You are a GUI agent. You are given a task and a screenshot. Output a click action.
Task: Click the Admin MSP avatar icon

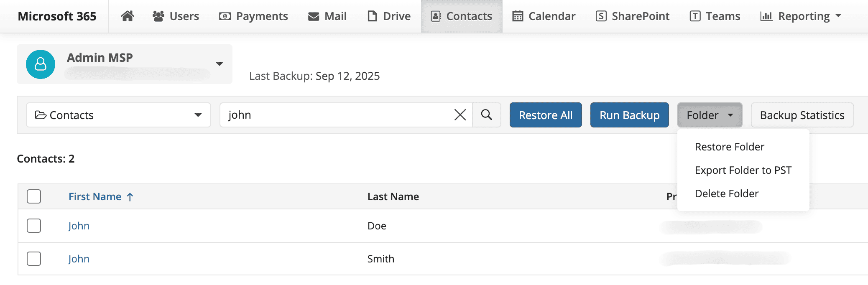[x=41, y=64]
